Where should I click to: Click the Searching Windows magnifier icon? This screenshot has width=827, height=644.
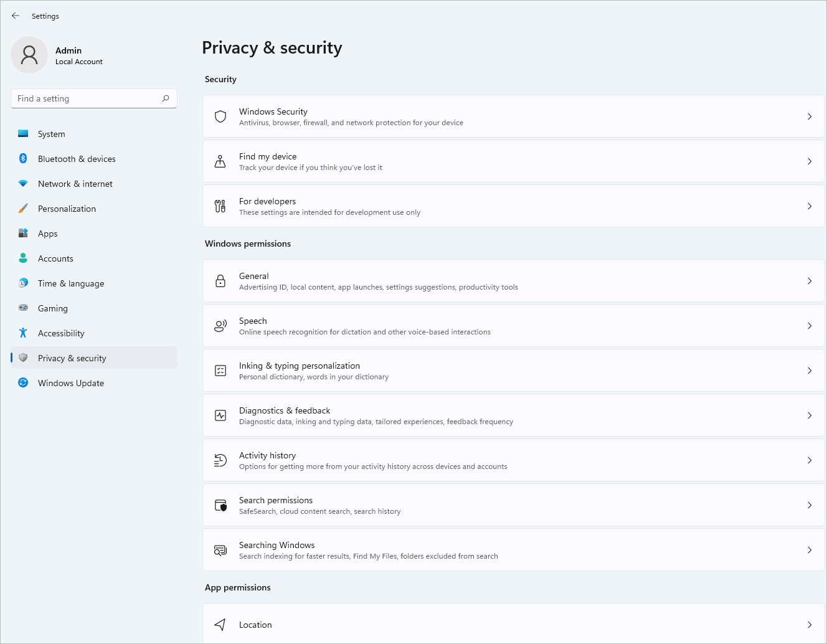click(220, 550)
